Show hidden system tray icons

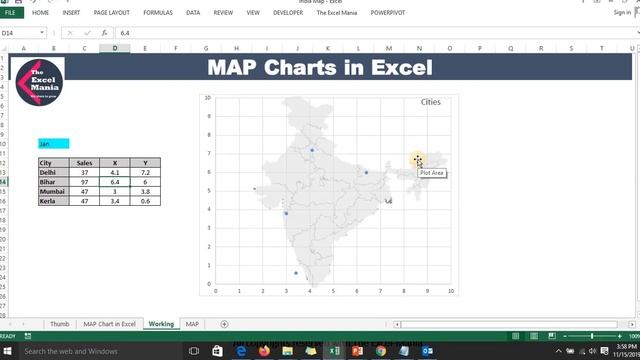[558, 351]
